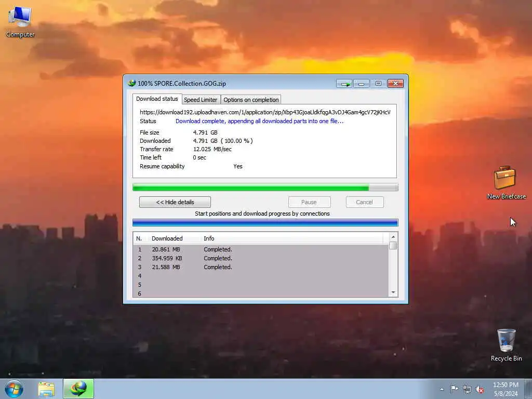Click the Time left value 0 sec
532x399 pixels.
pyautogui.click(x=199, y=157)
